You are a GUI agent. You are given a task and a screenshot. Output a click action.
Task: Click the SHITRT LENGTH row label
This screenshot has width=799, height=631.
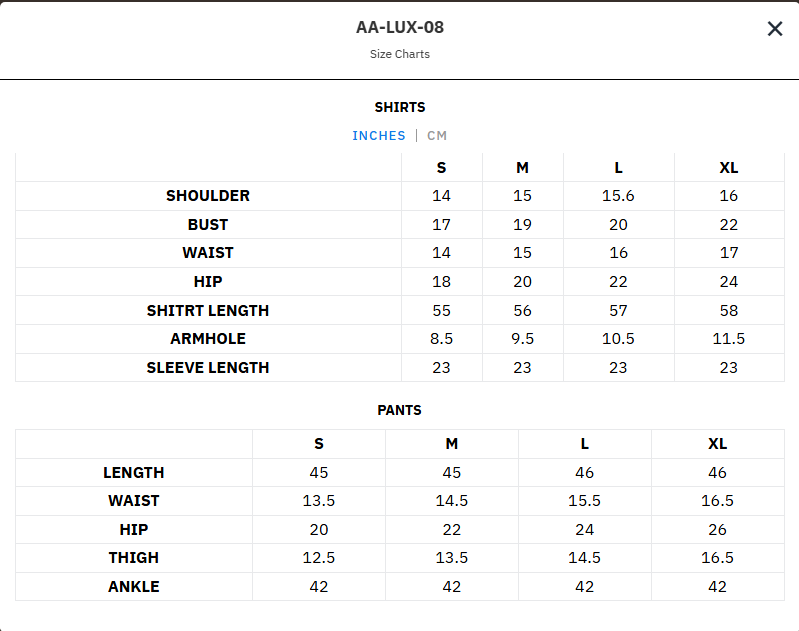208,311
